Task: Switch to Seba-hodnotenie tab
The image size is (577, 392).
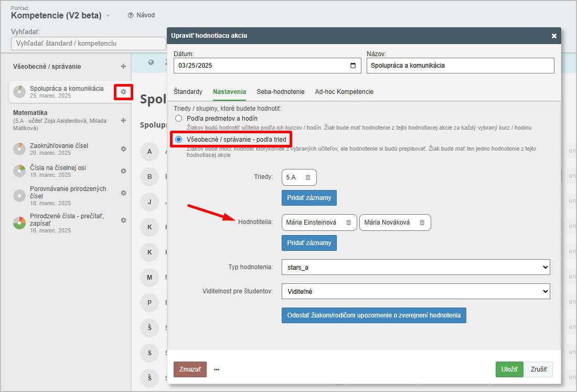Action: click(280, 91)
